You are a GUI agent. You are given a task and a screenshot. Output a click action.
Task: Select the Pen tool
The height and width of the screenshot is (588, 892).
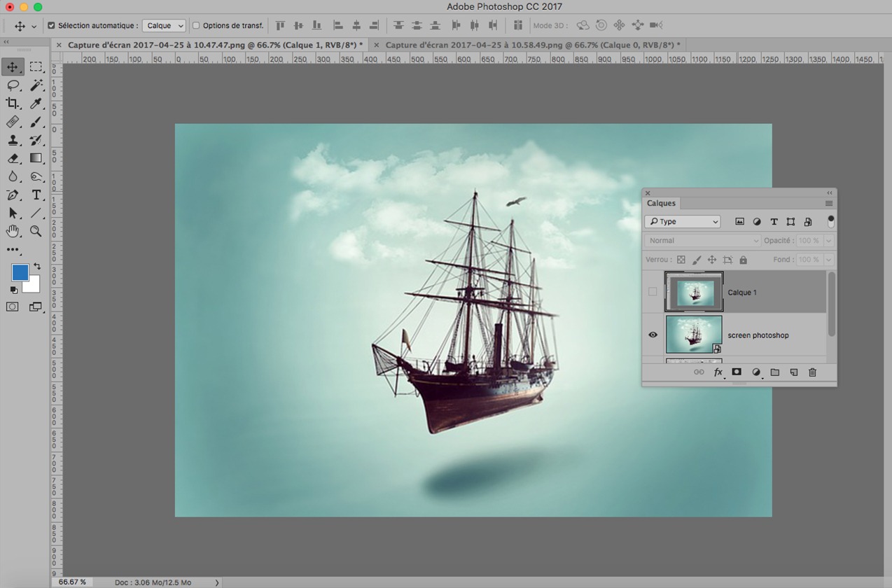pos(14,195)
